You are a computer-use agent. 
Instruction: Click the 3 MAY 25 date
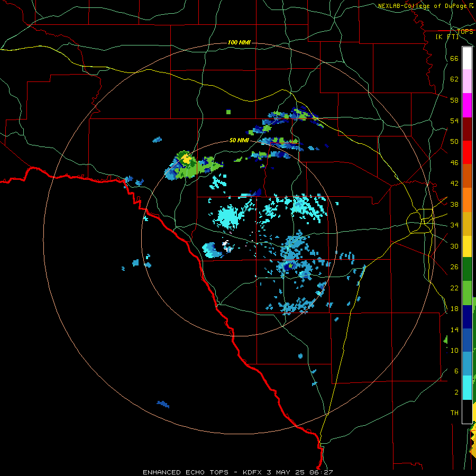click(x=287, y=472)
